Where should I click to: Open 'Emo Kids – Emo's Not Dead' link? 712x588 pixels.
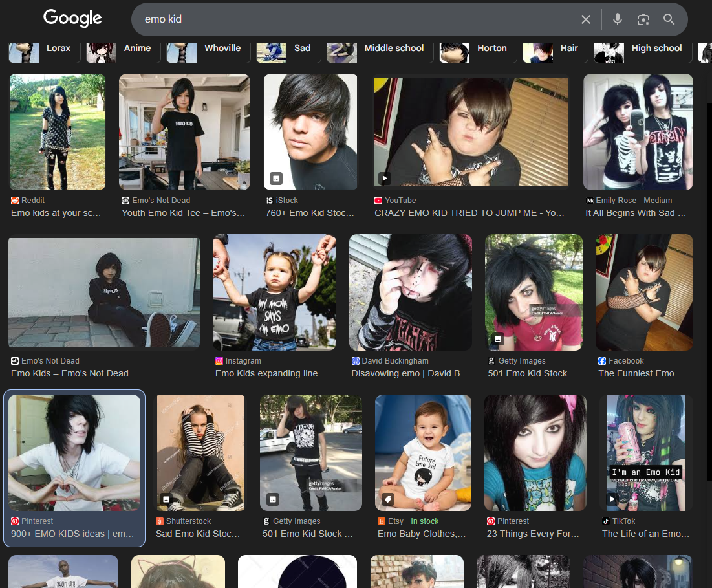tap(70, 373)
